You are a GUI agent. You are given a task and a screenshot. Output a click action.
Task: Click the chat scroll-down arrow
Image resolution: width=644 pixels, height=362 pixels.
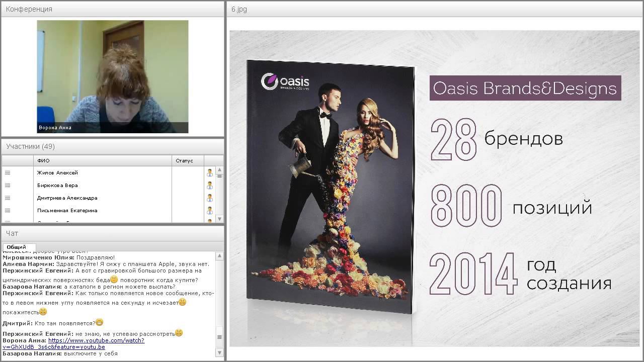[219, 354]
